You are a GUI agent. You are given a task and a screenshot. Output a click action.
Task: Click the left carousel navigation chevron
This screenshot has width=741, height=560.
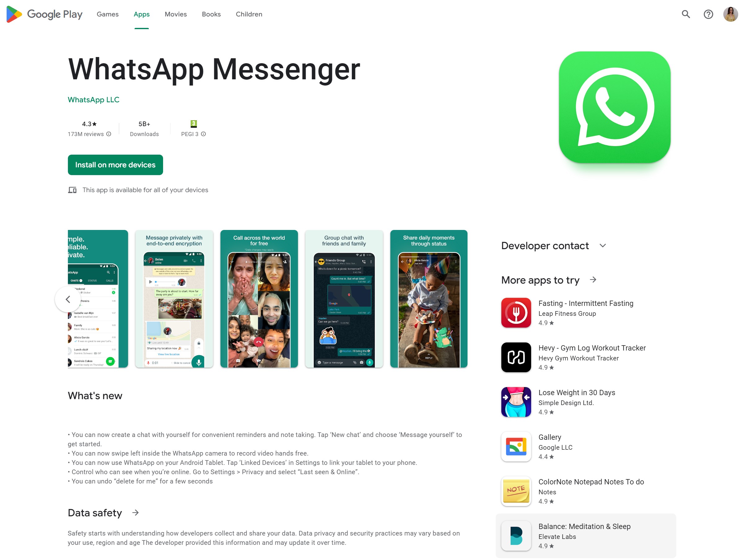[x=68, y=299]
